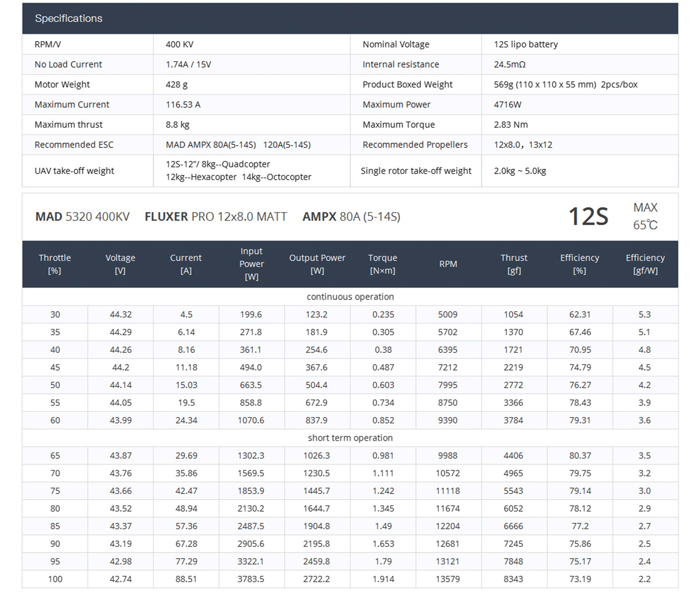Select the 8343 thrust value at 100% throttle

click(x=513, y=579)
